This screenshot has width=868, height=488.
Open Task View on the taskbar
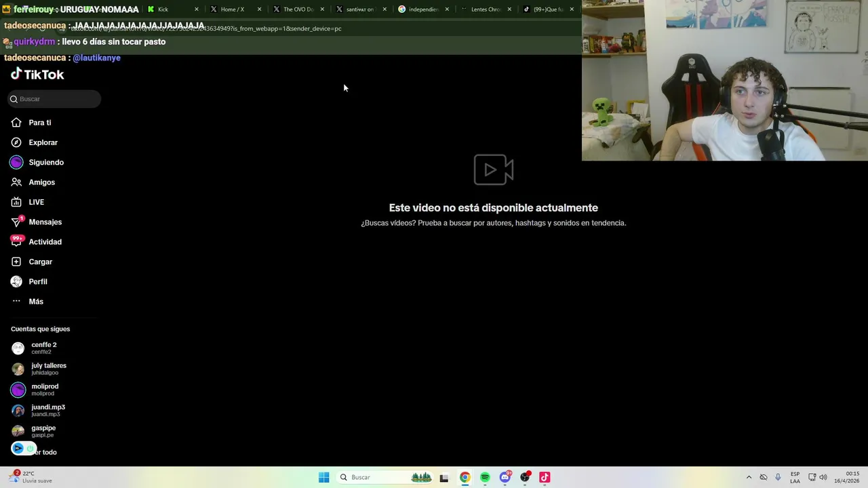tap(444, 477)
